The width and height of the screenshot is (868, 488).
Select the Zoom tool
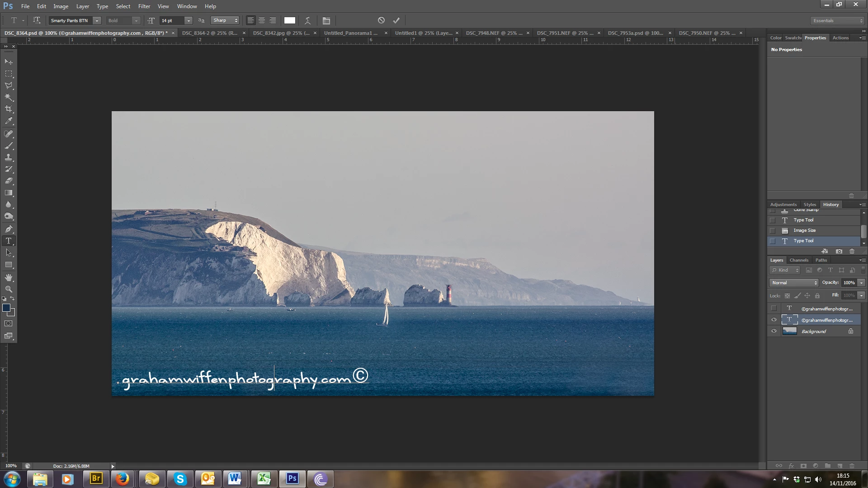click(9, 289)
